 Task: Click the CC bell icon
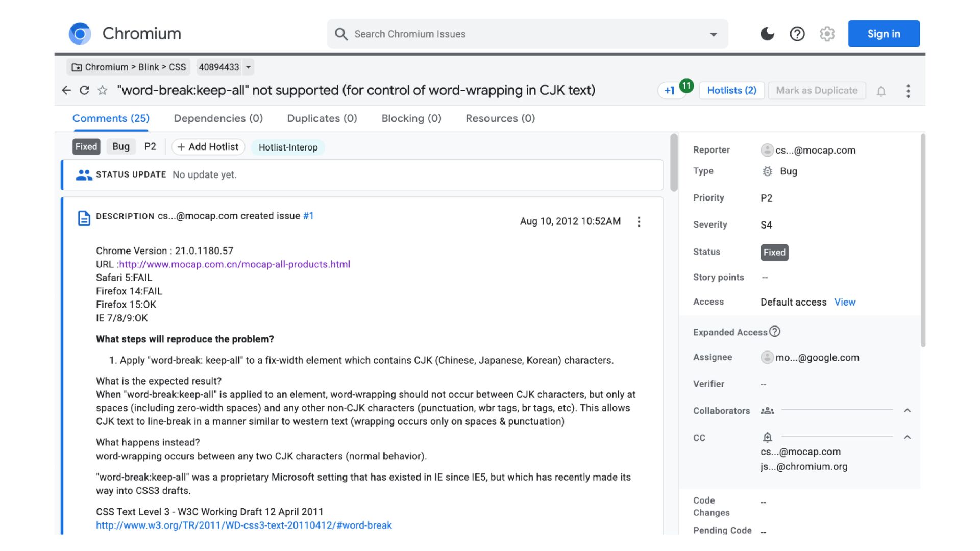[x=767, y=437]
